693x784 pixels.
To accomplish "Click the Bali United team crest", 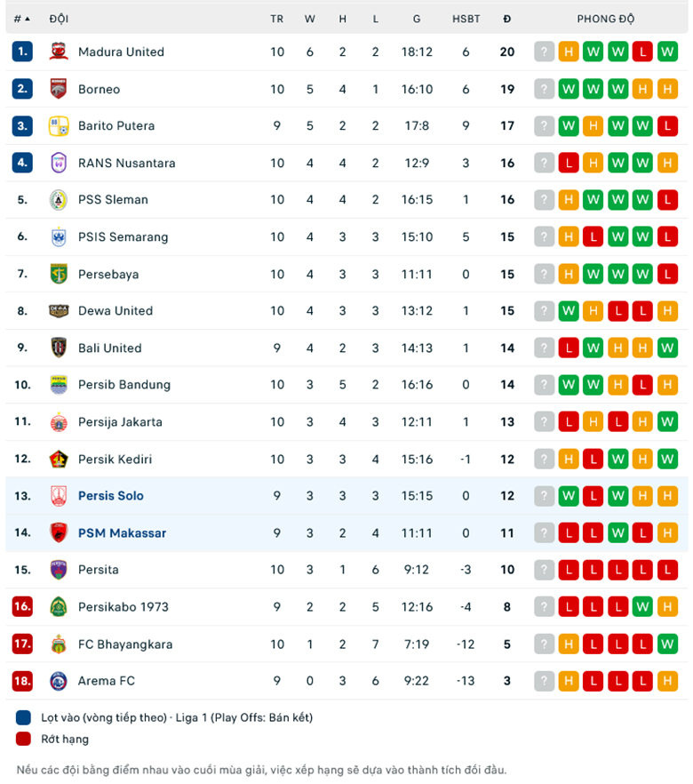I will point(59,348).
